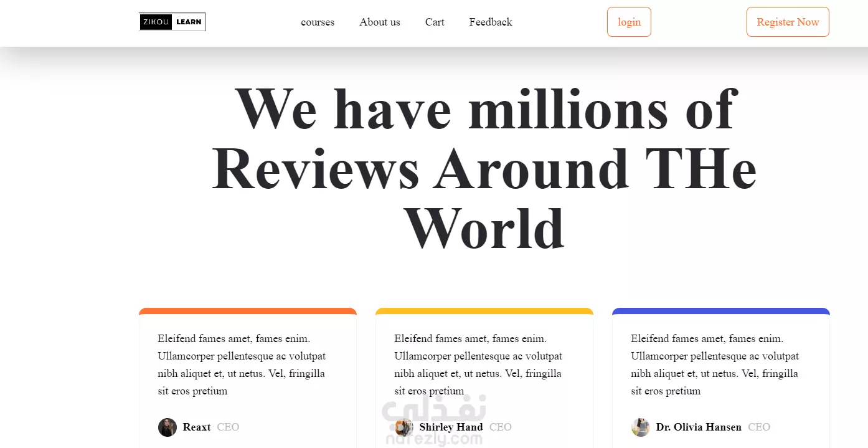Click Shirley Hand's avatar photo
Image resolution: width=868 pixels, height=448 pixels.
[x=404, y=427]
